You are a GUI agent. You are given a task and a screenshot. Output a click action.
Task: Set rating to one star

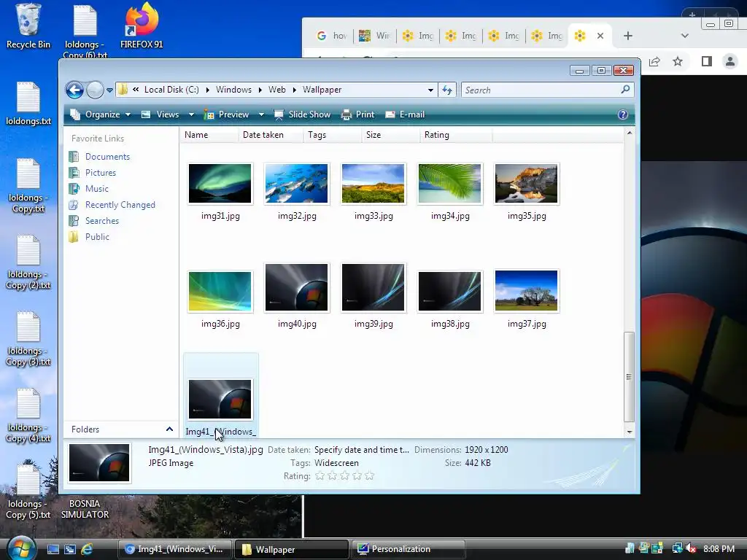(320, 475)
